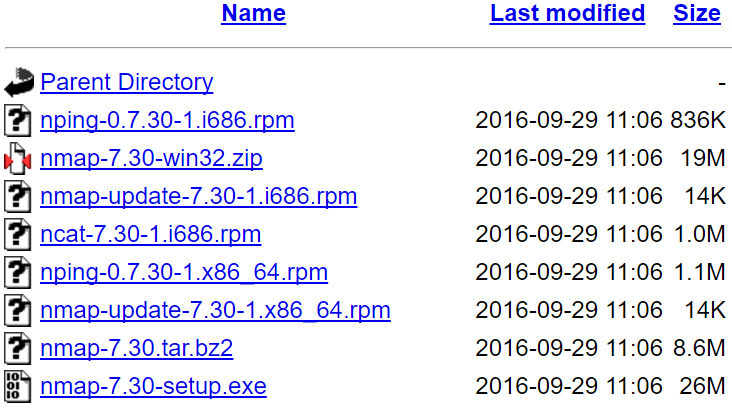Click the binary icon beside nmap-7.30-setup.exe
The width and height of the screenshot is (732, 411).
pos(18,387)
